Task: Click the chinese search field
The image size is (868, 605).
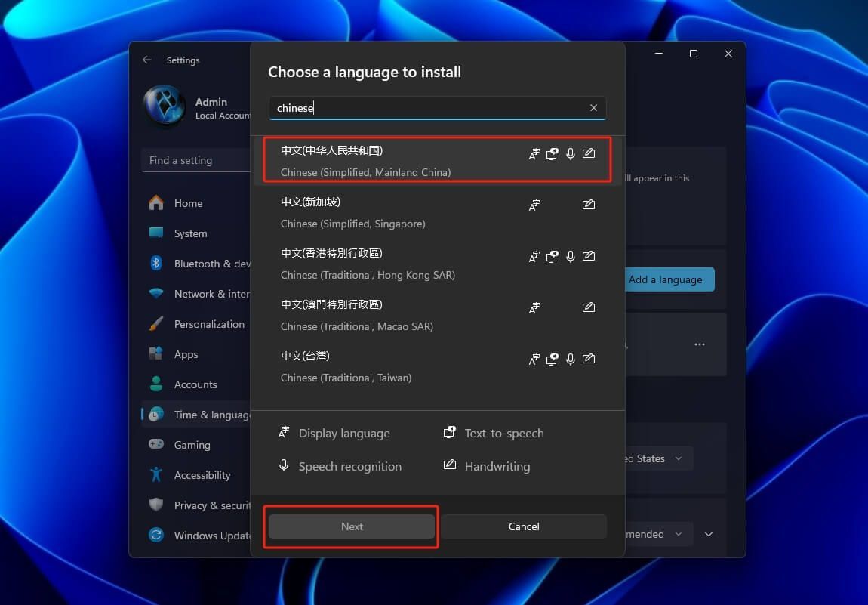Action: [x=437, y=107]
